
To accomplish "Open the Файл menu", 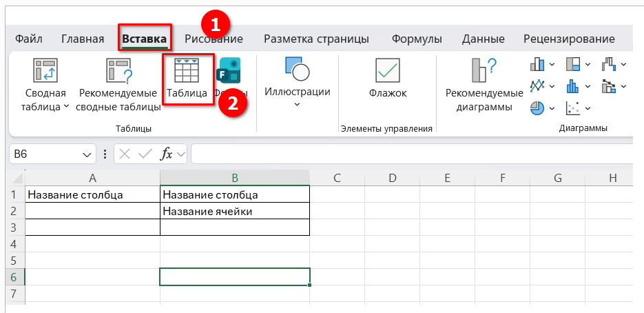I will 29,39.
